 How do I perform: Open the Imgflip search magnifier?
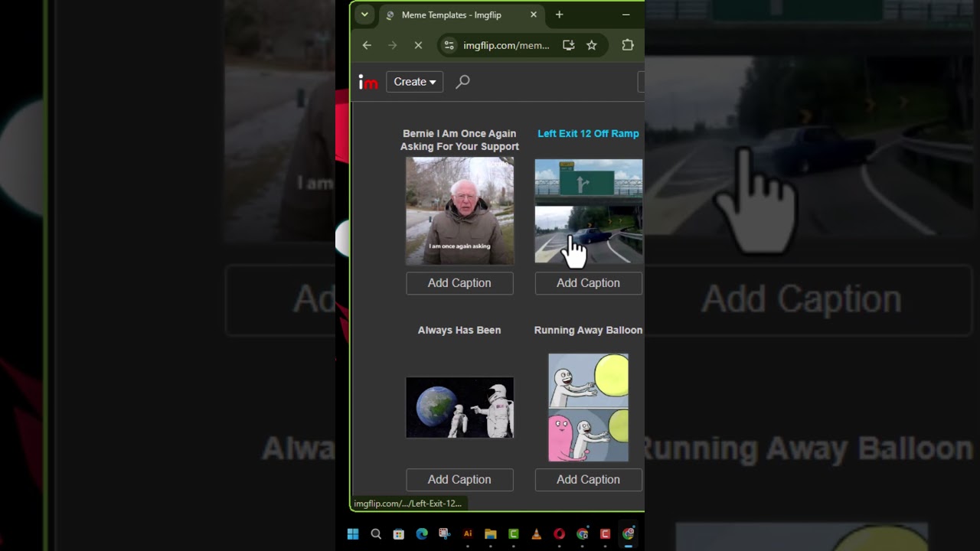(x=462, y=82)
